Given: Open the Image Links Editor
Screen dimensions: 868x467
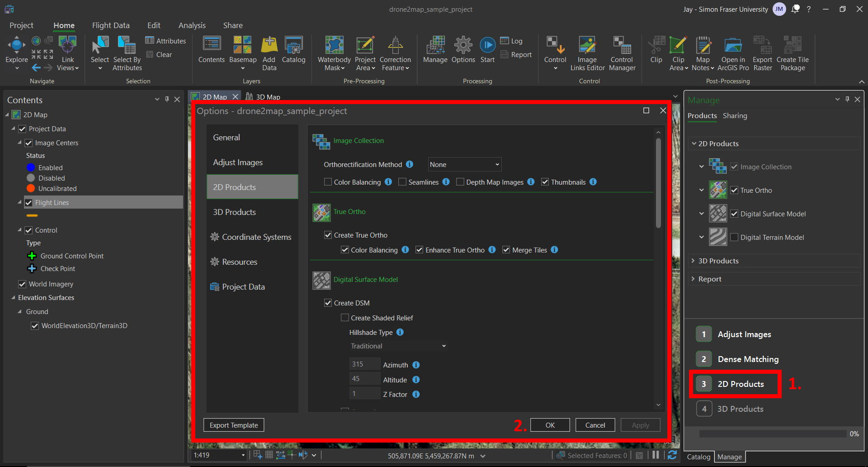Looking at the screenshot, I should 587,46.
